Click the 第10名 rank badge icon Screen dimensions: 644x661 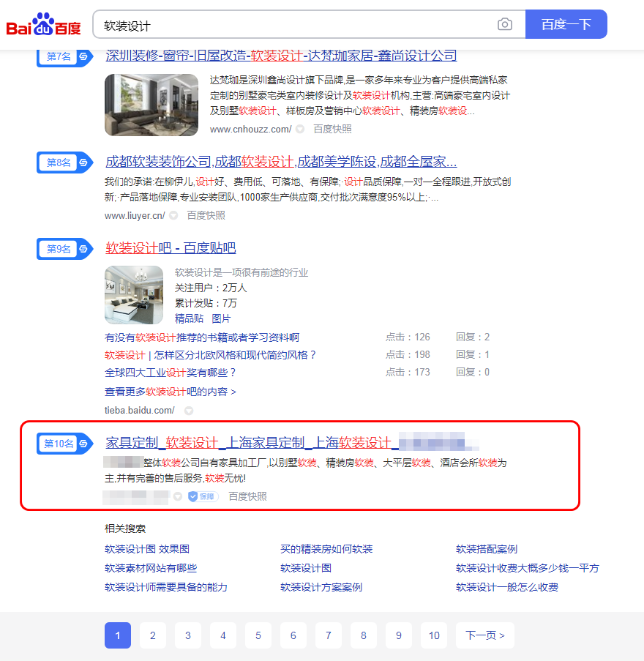point(64,444)
